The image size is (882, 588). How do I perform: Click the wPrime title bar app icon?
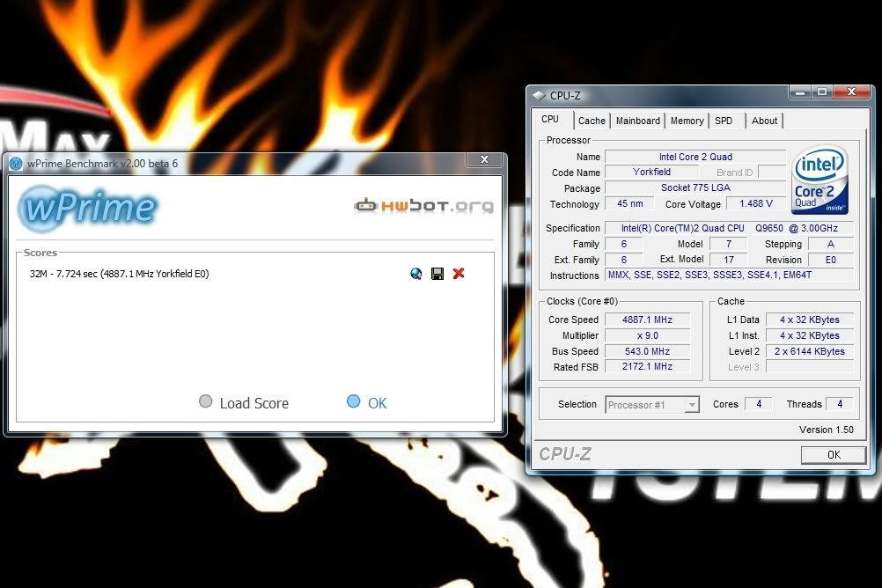[17, 164]
